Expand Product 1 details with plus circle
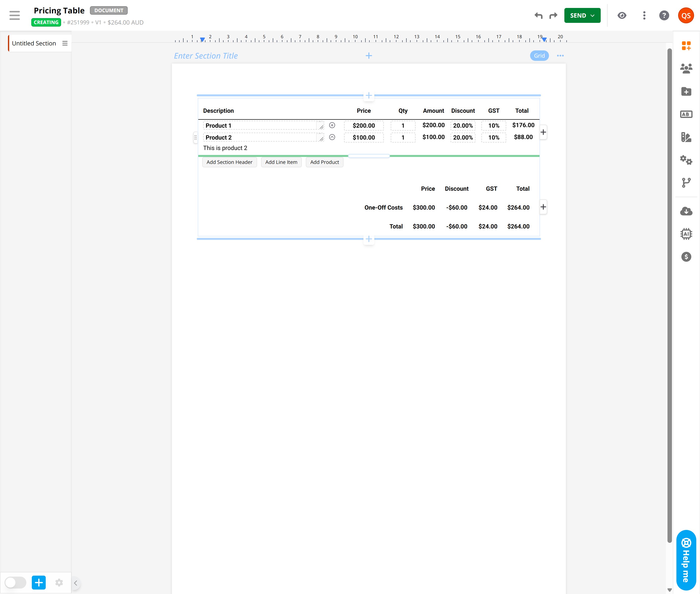This screenshot has height=594, width=700. (332, 125)
